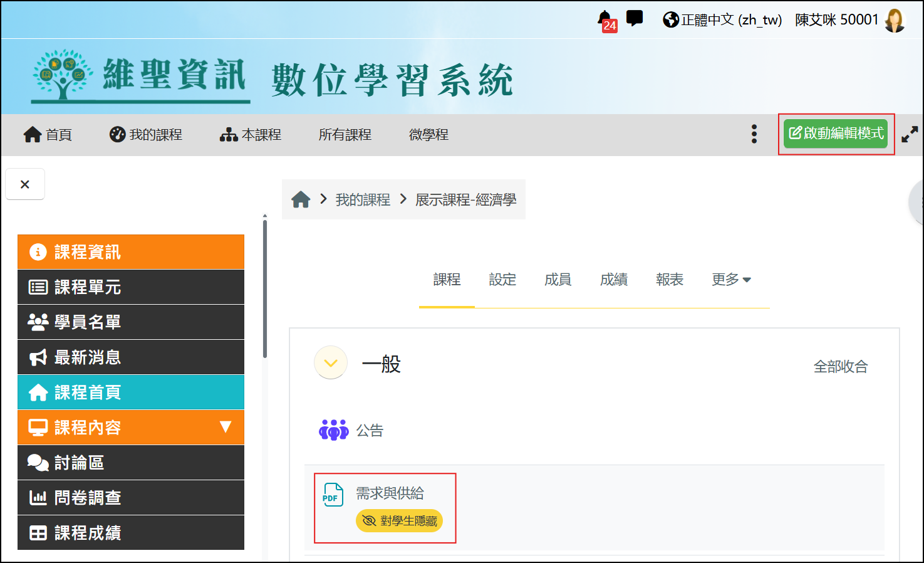
Task: Click 我的課程 in the breadcrumb
Action: point(363,200)
